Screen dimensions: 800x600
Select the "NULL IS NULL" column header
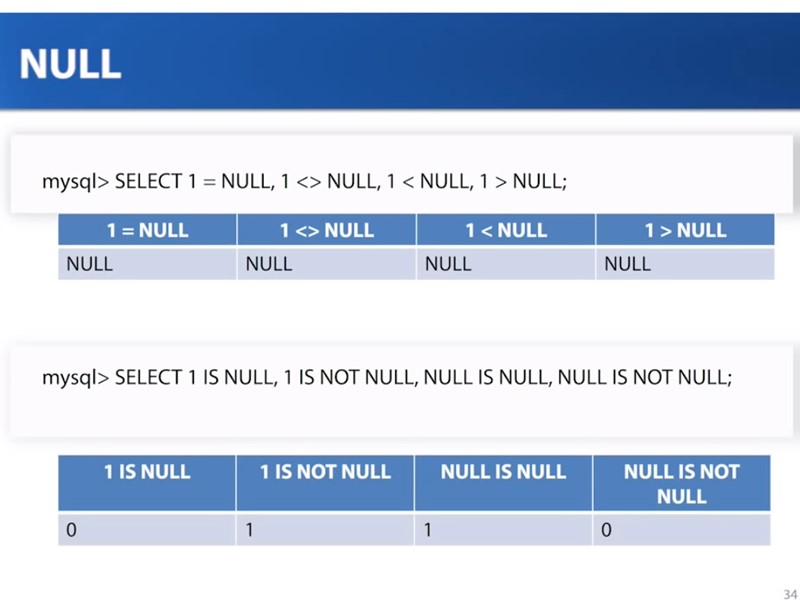click(x=503, y=472)
